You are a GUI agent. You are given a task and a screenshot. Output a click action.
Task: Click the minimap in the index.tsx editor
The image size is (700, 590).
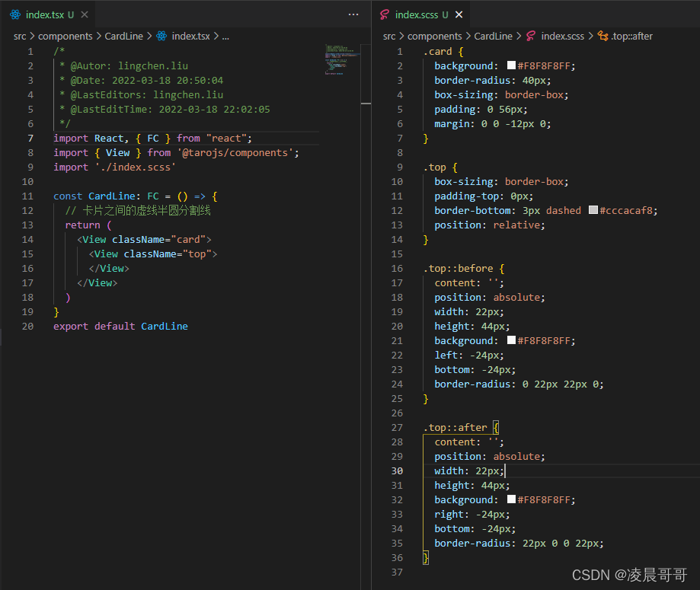coord(343,59)
